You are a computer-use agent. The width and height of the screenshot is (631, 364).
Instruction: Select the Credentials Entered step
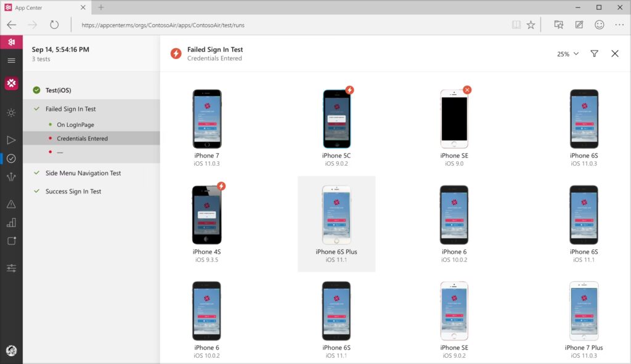(82, 139)
